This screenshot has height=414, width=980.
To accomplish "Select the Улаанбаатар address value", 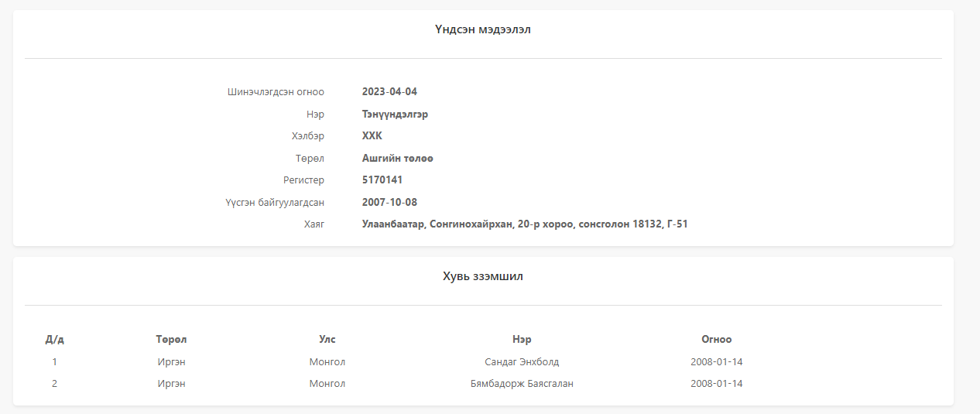I will (x=525, y=224).
